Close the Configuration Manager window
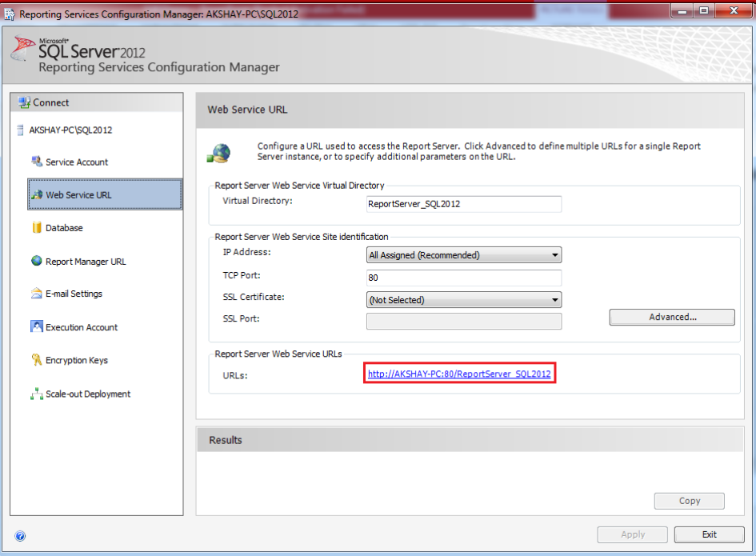 tap(734, 10)
